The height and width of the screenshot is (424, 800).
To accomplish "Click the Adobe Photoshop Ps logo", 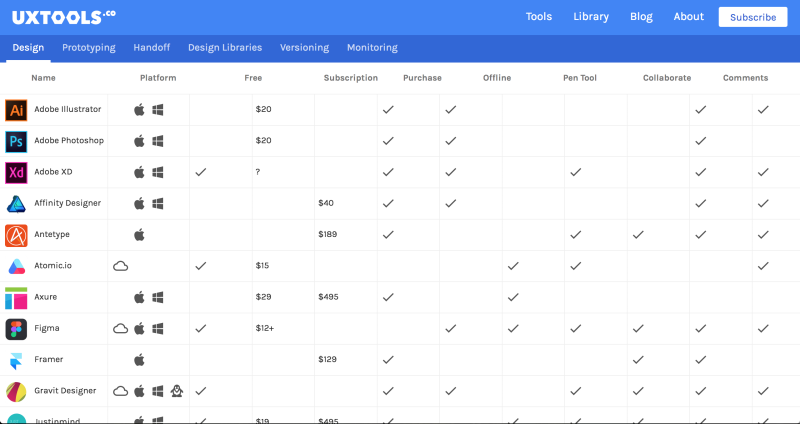I will click(16, 141).
